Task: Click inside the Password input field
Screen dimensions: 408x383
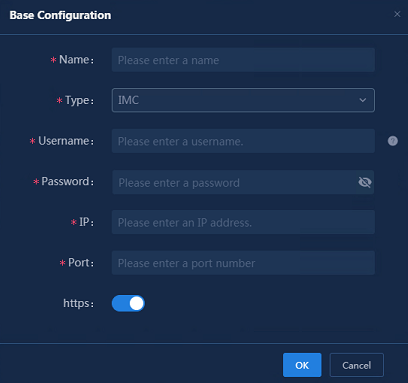Action: (233, 182)
